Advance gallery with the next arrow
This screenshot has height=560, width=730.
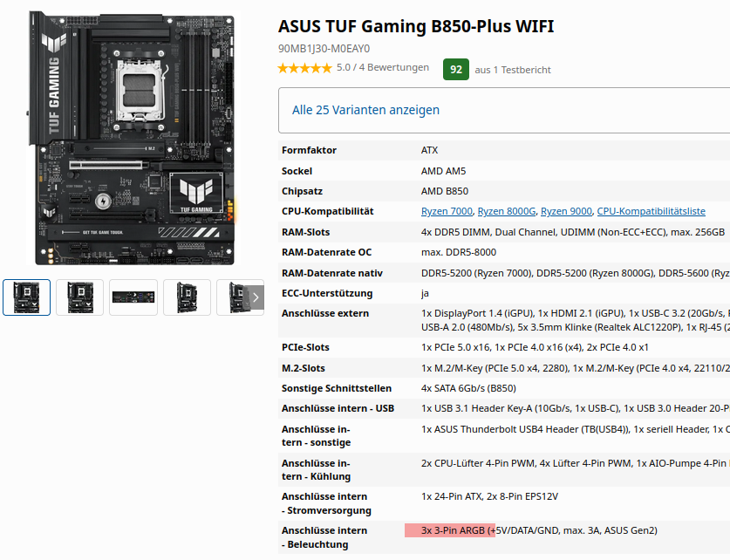pyautogui.click(x=256, y=297)
